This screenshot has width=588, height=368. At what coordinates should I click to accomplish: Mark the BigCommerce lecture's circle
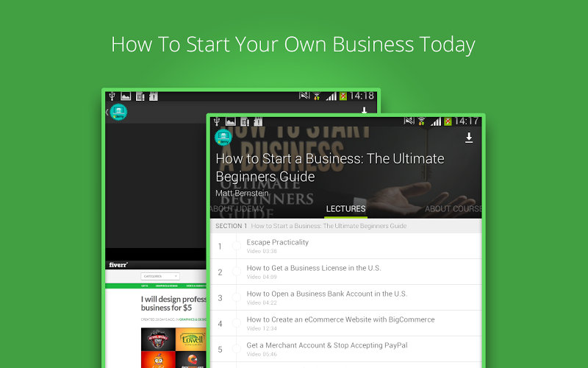[x=236, y=323]
